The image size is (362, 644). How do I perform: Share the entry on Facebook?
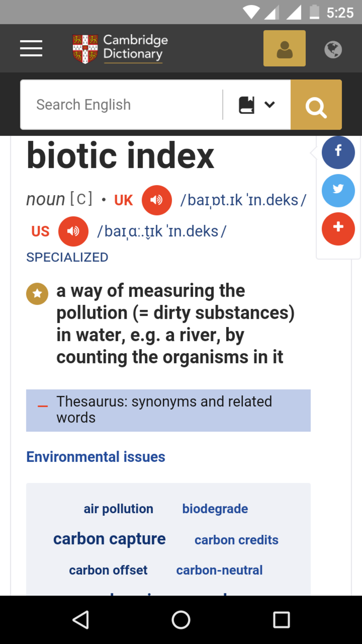338,153
